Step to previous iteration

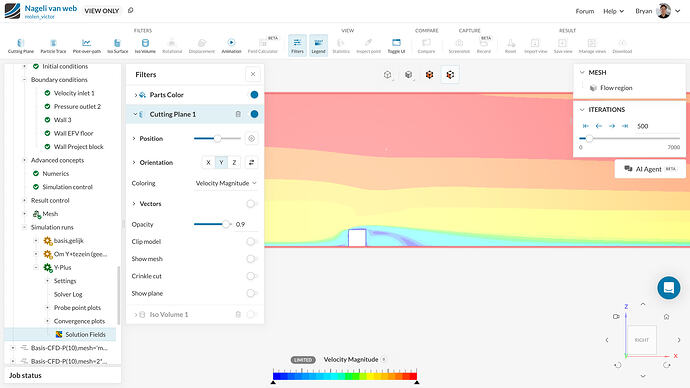pyautogui.click(x=598, y=126)
